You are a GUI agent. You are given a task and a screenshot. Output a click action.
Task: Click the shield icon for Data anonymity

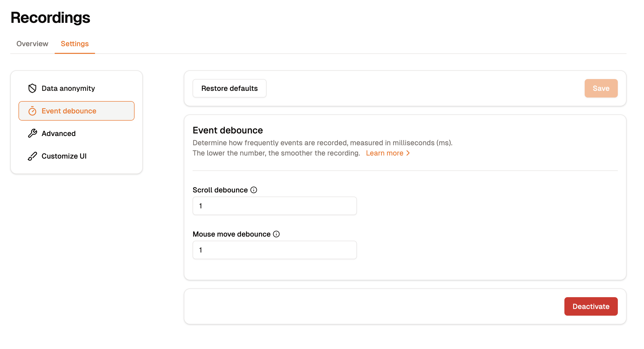coord(32,88)
